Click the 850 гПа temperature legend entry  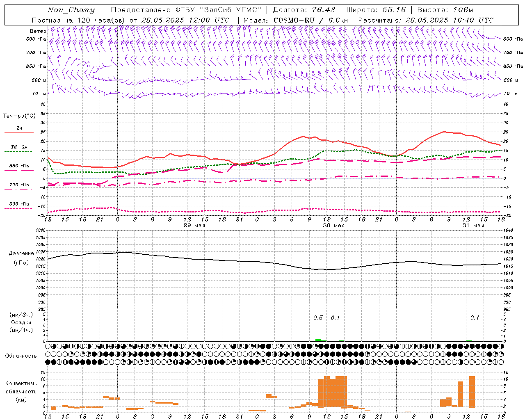(19, 166)
